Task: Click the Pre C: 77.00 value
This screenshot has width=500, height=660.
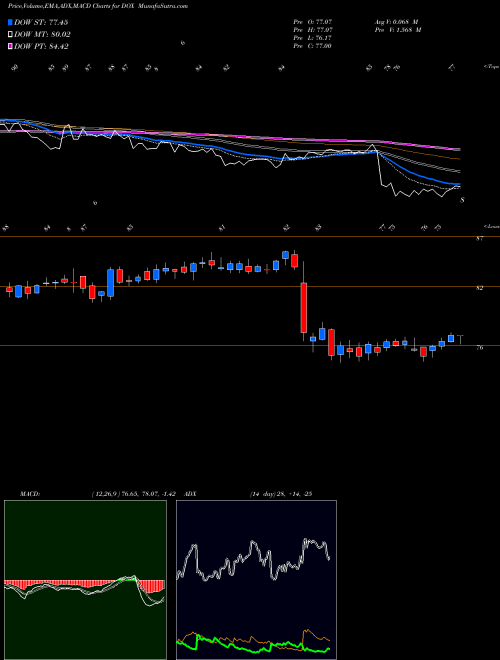Action: [312, 46]
